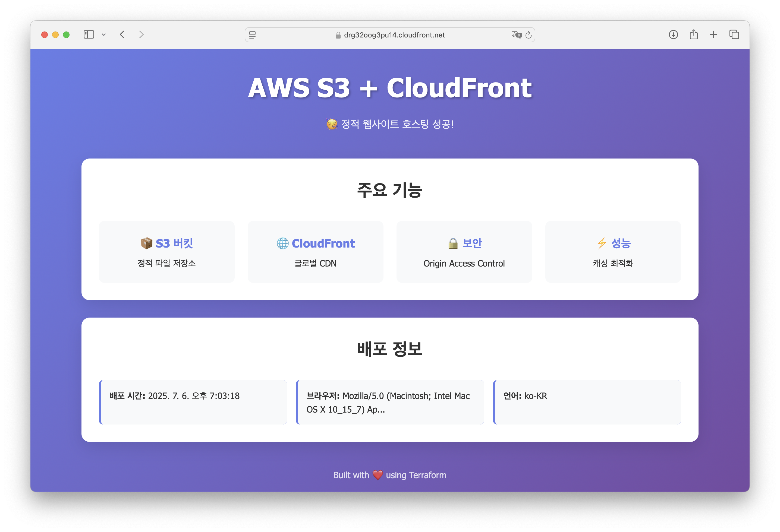Screen dimensions: 780x532
Task: Show downloads list
Action: tap(673, 34)
